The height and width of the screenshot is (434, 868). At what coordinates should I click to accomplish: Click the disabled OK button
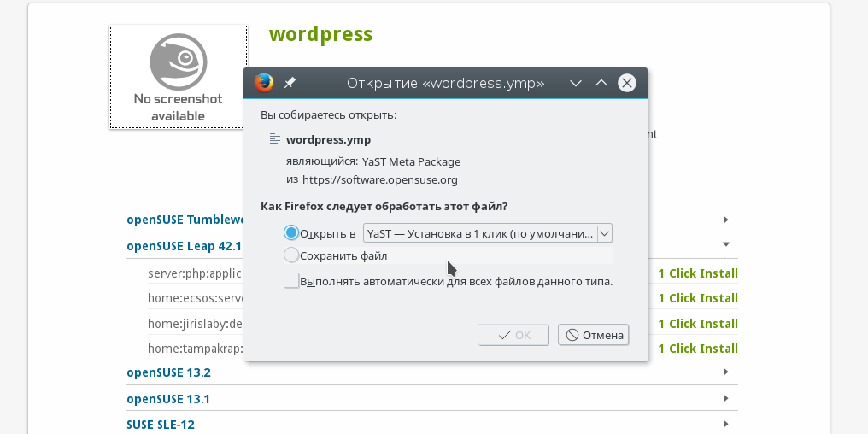(513, 335)
